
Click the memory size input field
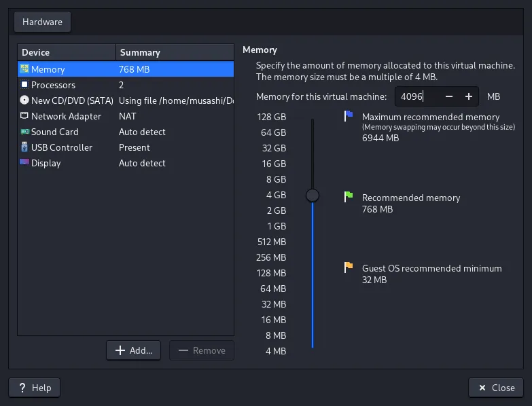coord(416,96)
